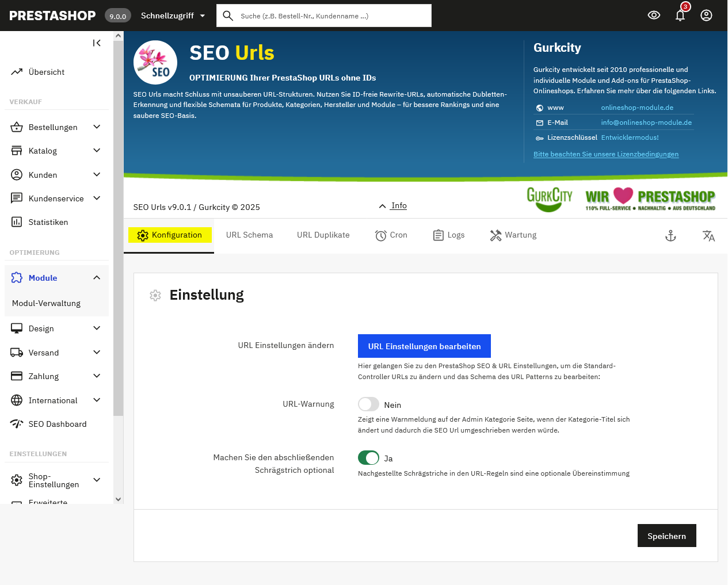The width and height of the screenshot is (728, 585).
Task: Click URL Einstellungen bearbeiten button
Action: [424, 346]
